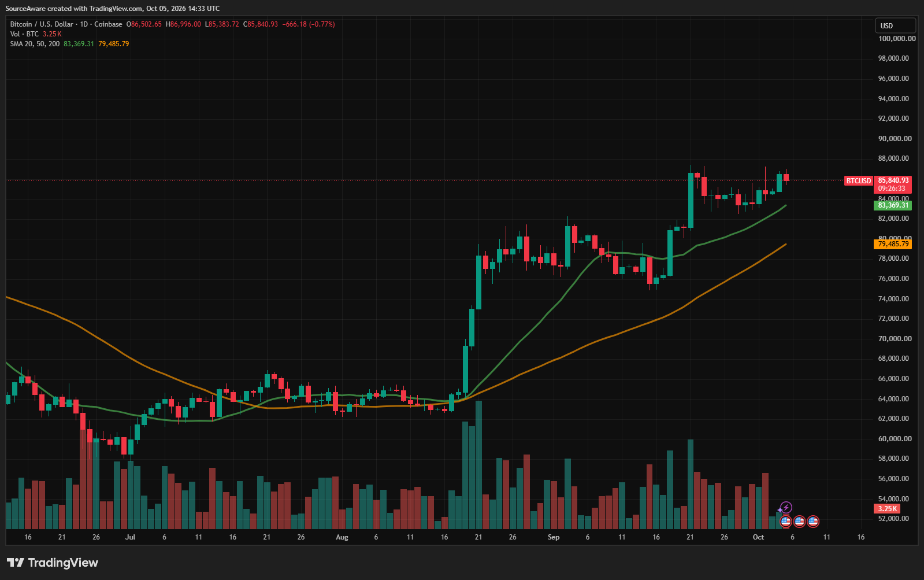The image size is (924, 580).
Task: Click the orange SMA value 79,485.79 in legend
Action: [x=114, y=44]
